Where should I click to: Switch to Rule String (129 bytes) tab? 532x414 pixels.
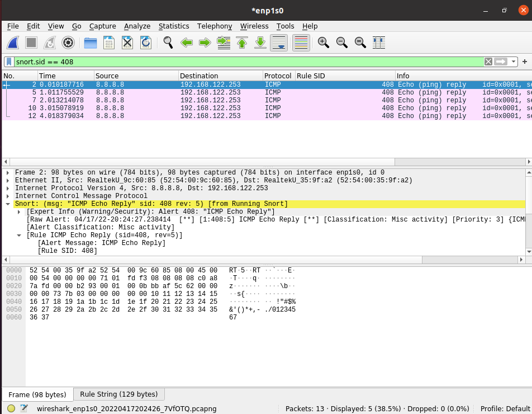click(x=118, y=394)
